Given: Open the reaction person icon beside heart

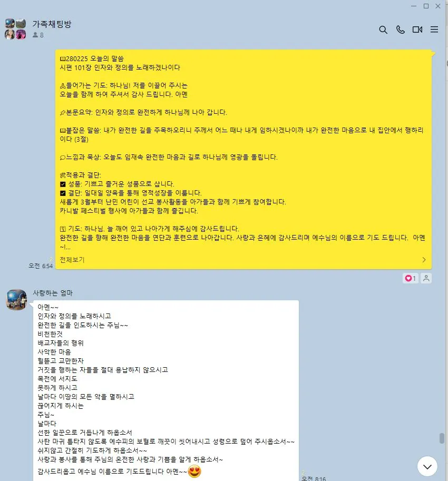Looking at the screenshot, I should point(426,278).
